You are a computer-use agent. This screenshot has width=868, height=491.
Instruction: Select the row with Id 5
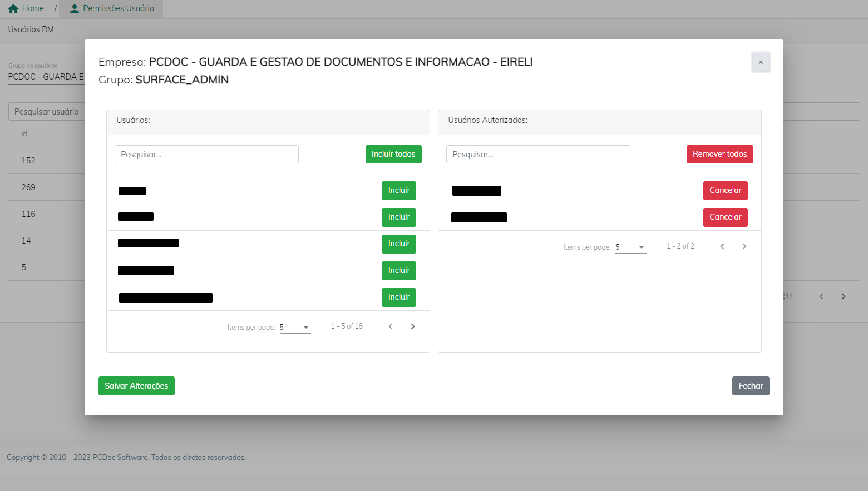coord(46,267)
